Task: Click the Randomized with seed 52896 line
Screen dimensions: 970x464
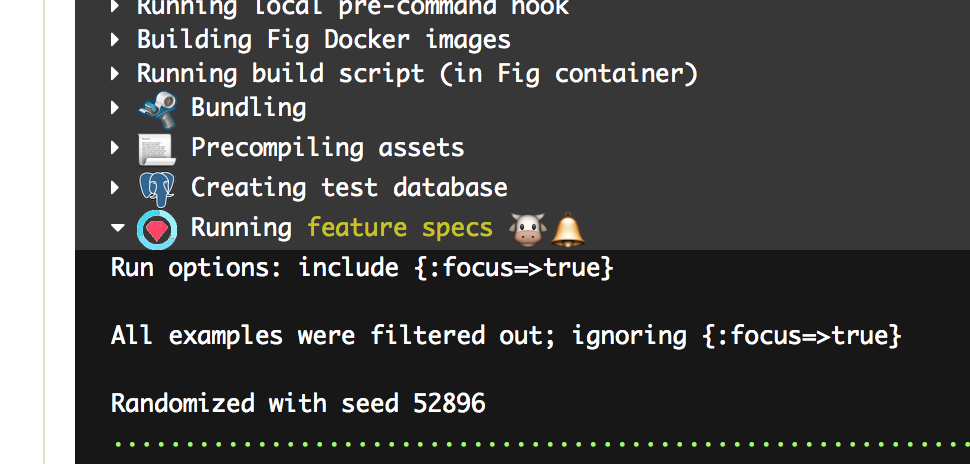Action: tap(298, 404)
